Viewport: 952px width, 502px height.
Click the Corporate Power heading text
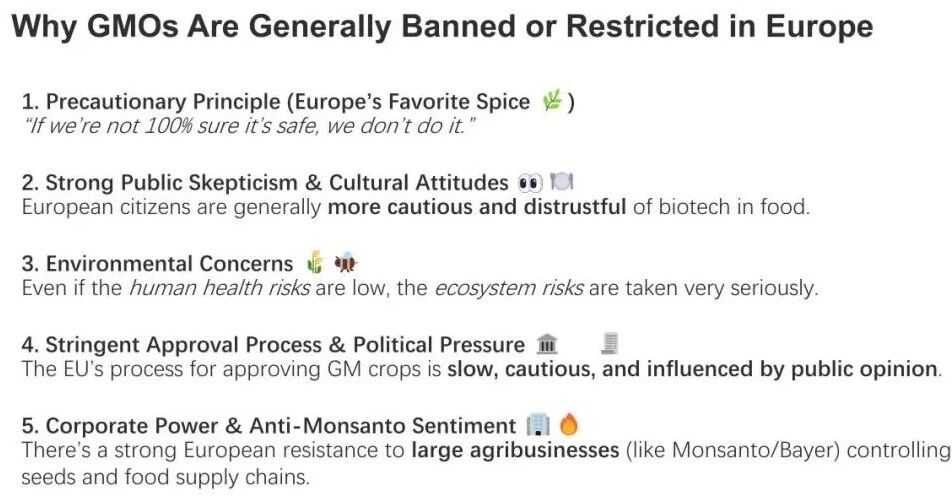(269, 425)
